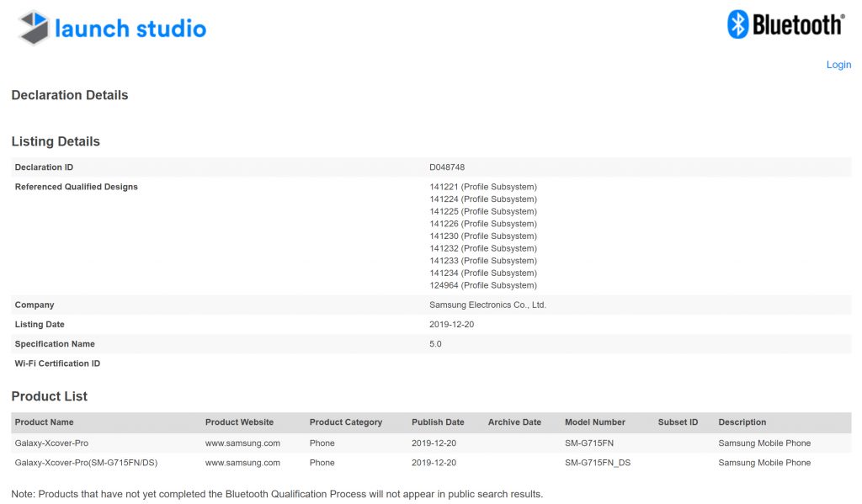Click the Publish Date column header
This screenshot has height=504, width=862.
pyautogui.click(x=438, y=422)
